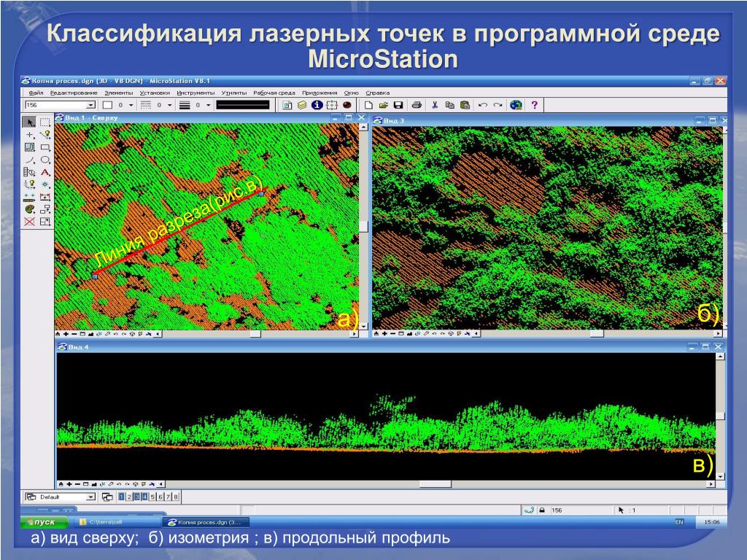Open the Справка menu

[x=377, y=93]
